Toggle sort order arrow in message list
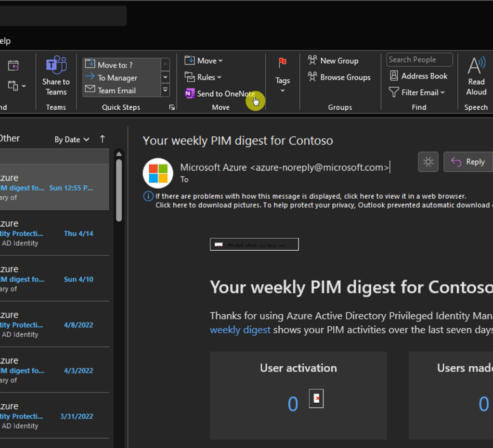The image size is (493, 448). [103, 139]
